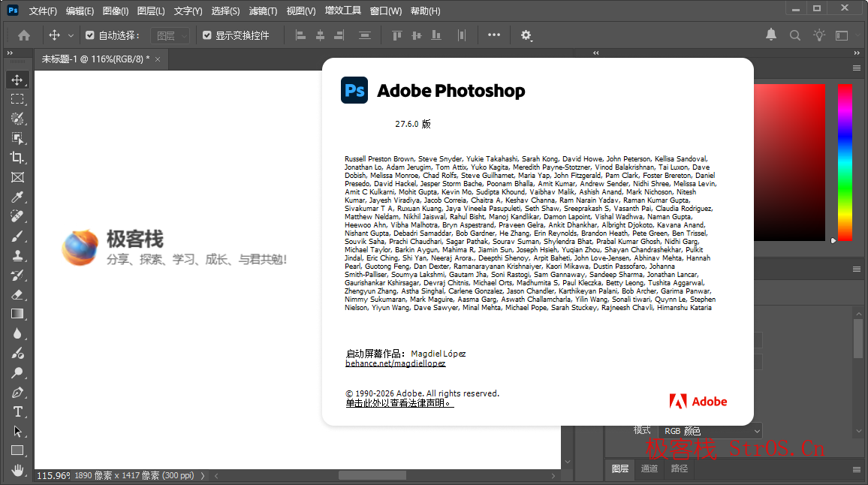Open the behance.net/magdiellopez link
868x485 pixels.
395,363
